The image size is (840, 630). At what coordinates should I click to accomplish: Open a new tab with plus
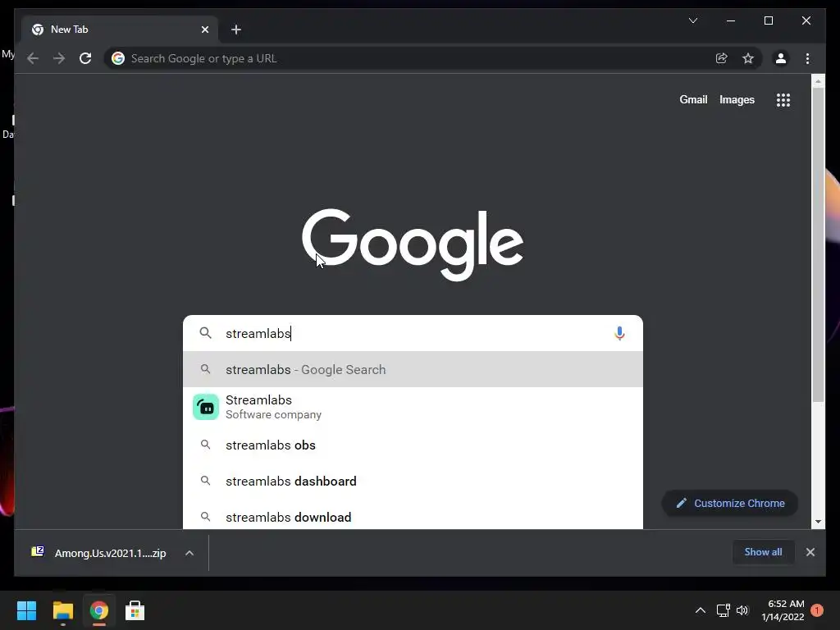coord(236,30)
